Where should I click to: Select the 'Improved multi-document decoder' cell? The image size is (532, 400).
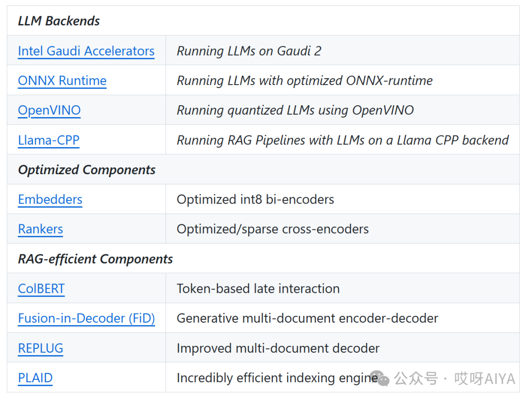278,348
